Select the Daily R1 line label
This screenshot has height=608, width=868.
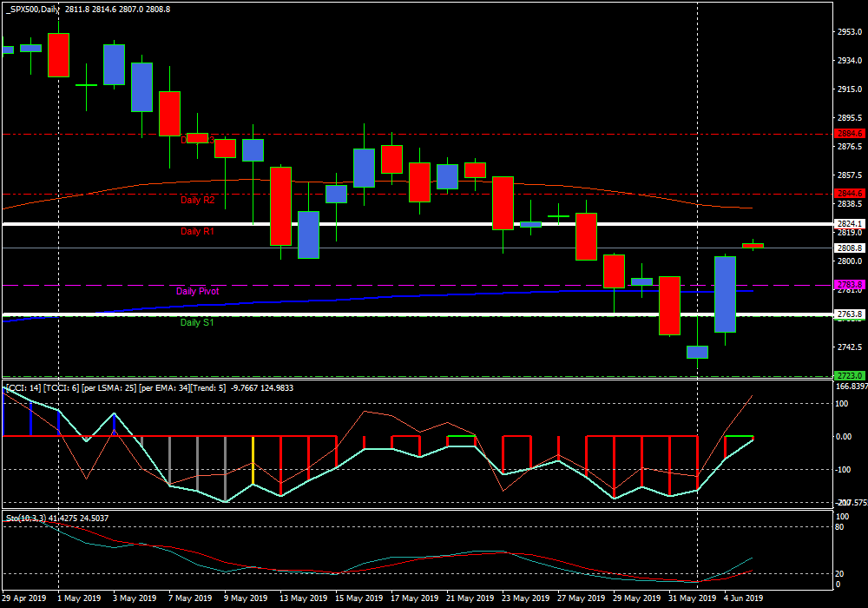coord(197,232)
